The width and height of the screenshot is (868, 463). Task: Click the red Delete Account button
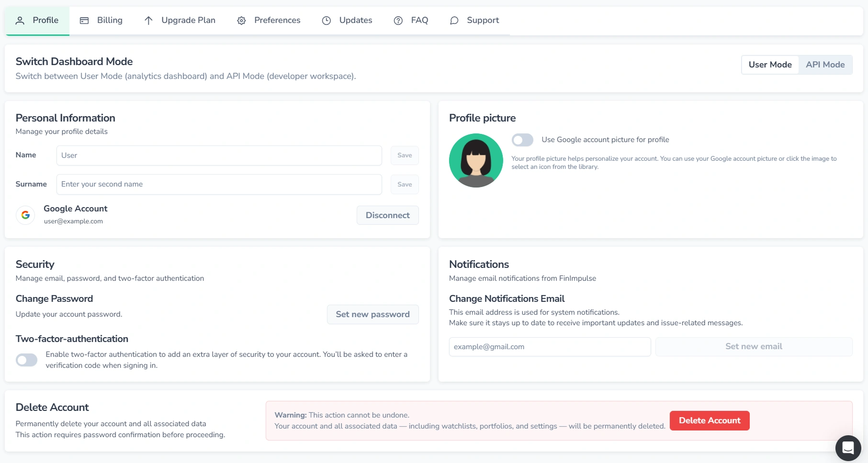point(710,420)
